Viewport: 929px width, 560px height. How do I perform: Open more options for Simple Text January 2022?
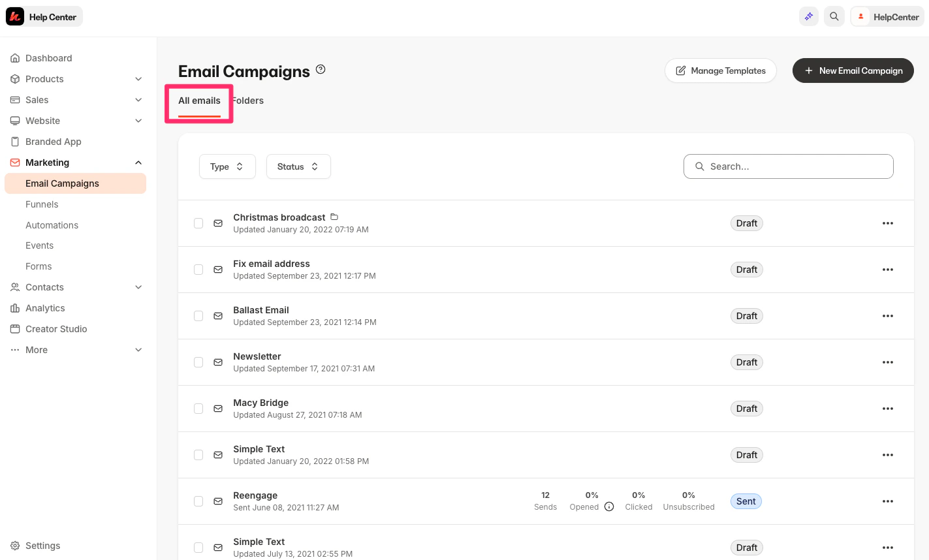click(888, 455)
